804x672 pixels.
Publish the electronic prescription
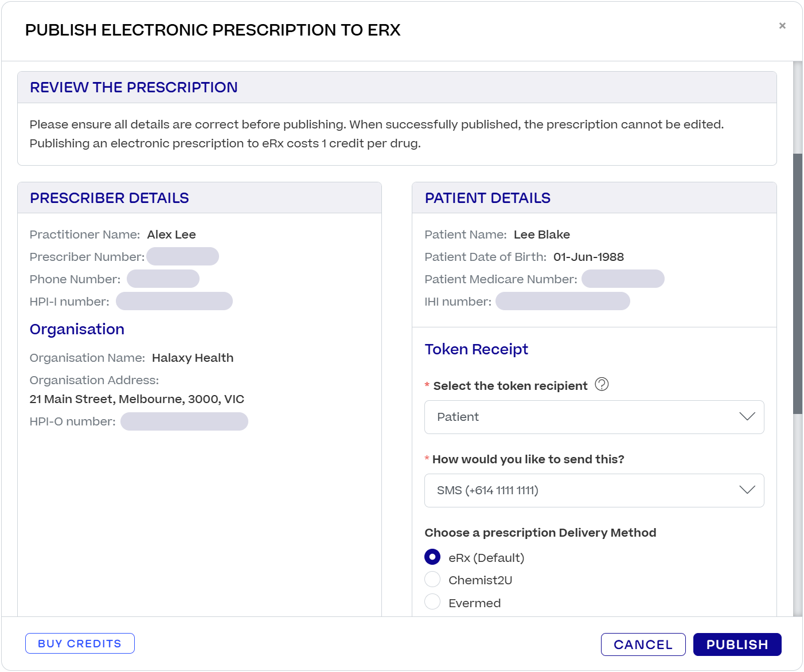[x=737, y=644]
